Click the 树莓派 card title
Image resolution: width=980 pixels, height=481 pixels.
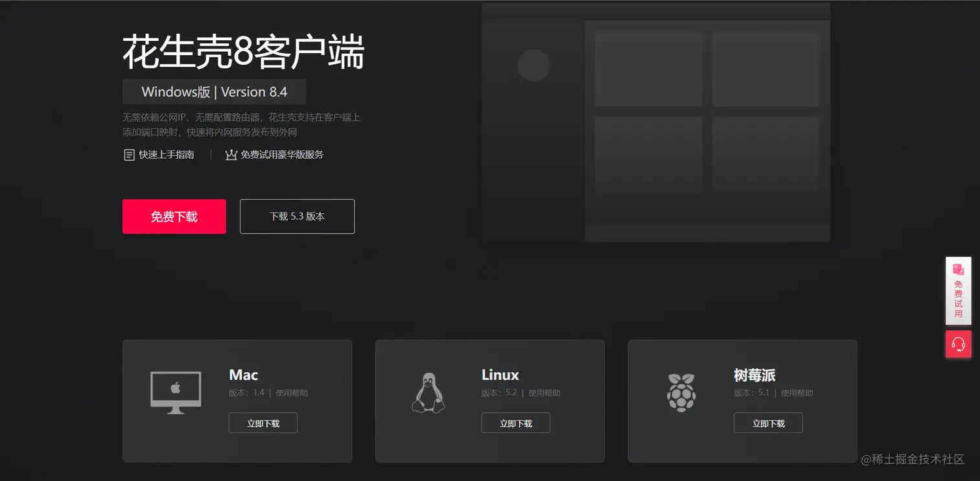pyautogui.click(x=754, y=375)
